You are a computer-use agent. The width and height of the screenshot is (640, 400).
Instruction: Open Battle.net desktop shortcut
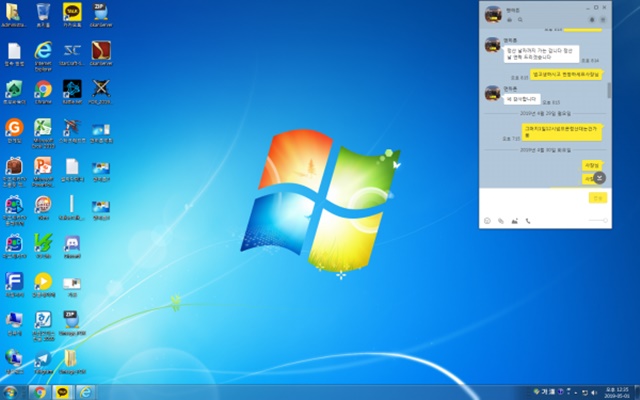[x=72, y=92]
